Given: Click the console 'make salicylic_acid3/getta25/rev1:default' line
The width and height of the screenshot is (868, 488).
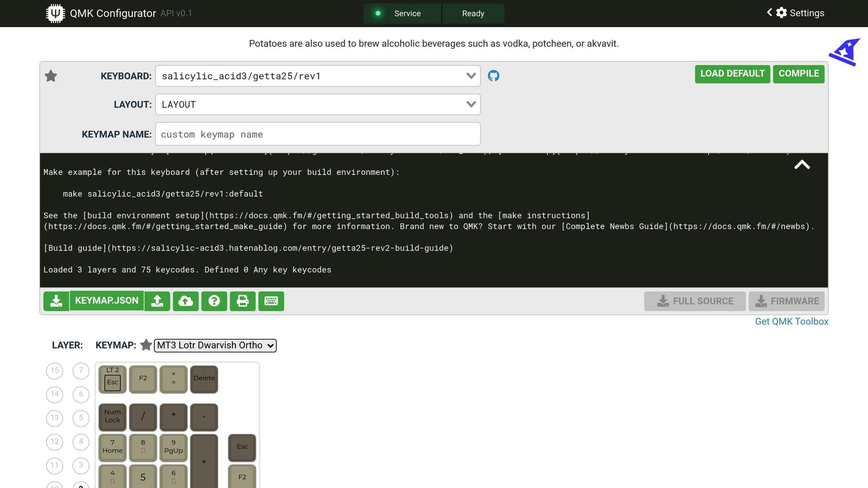Looking at the screenshot, I should [163, 194].
